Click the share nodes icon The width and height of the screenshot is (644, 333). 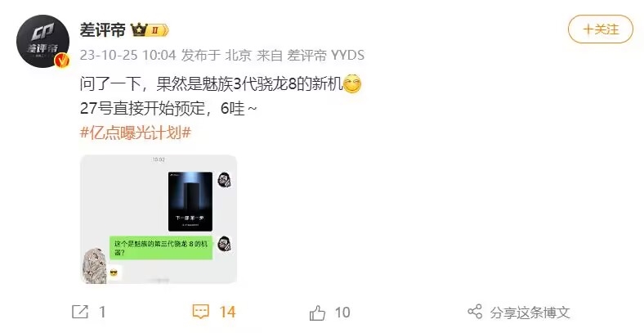[x=475, y=312]
